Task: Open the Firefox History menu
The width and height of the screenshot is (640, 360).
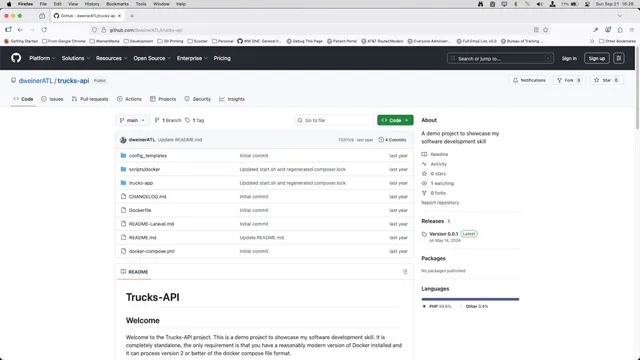Action: pyautogui.click(x=92, y=4)
